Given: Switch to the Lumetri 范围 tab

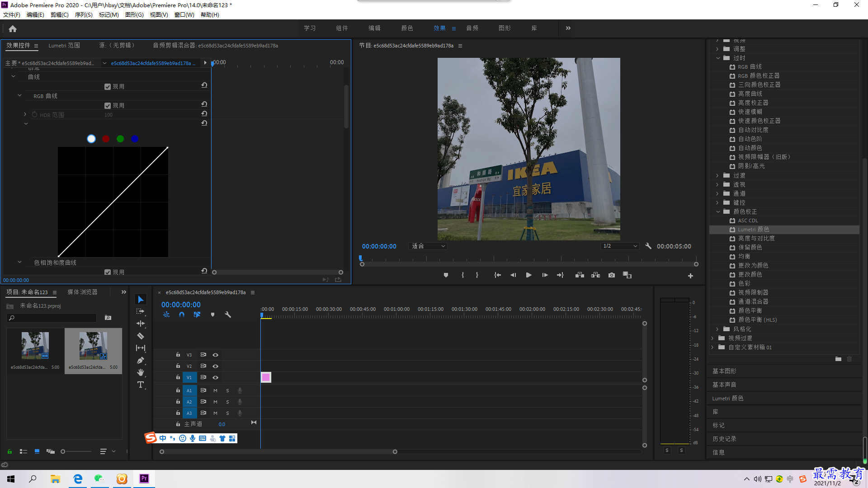Looking at the screenshot, I should (64, 46).
